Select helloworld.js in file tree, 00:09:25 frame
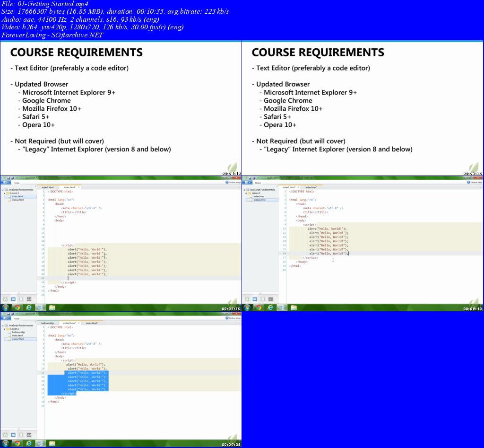This screenshot has height=448, width=484. (18, 332)
